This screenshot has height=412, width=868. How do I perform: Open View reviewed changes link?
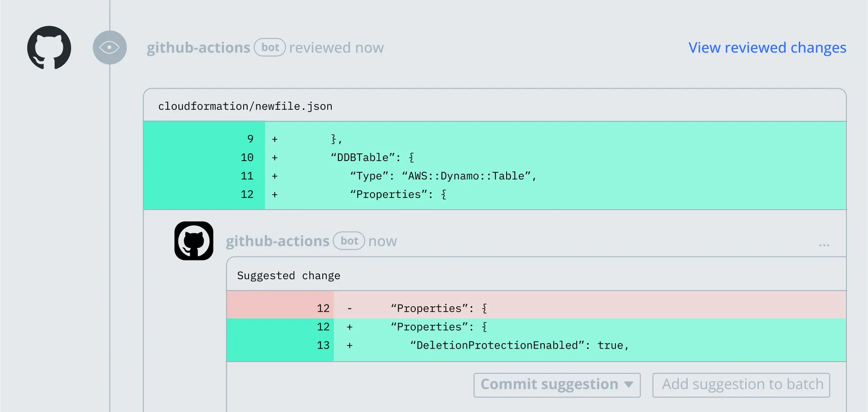click(x=767, y=48)
